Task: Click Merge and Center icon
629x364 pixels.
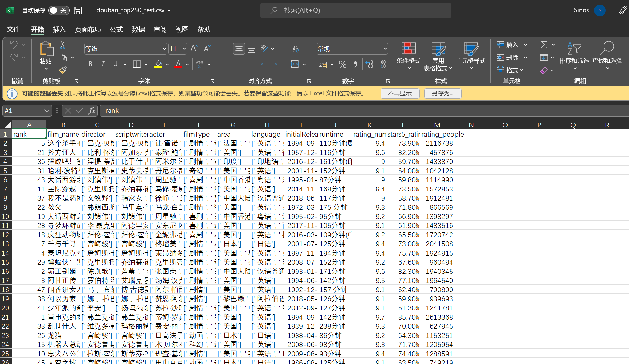Action: point(295,64)
